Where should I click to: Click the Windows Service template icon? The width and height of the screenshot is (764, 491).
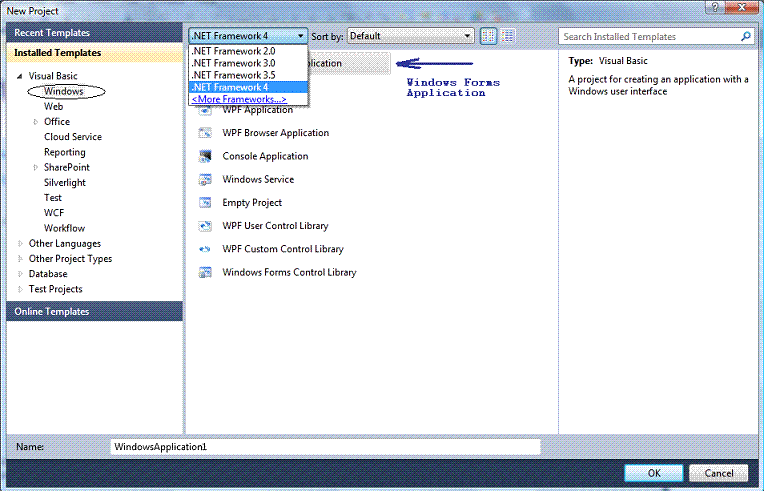(205, 179)
